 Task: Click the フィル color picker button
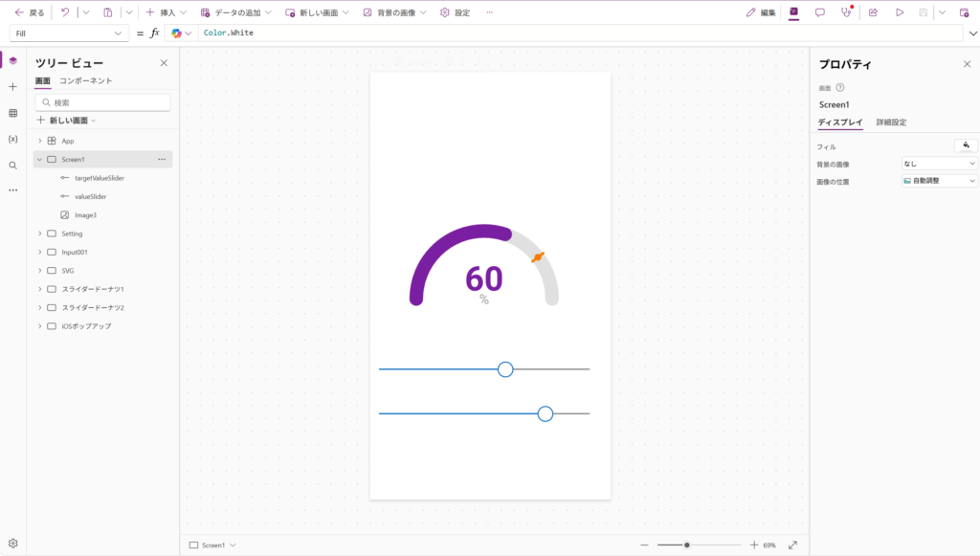(966, 145)
